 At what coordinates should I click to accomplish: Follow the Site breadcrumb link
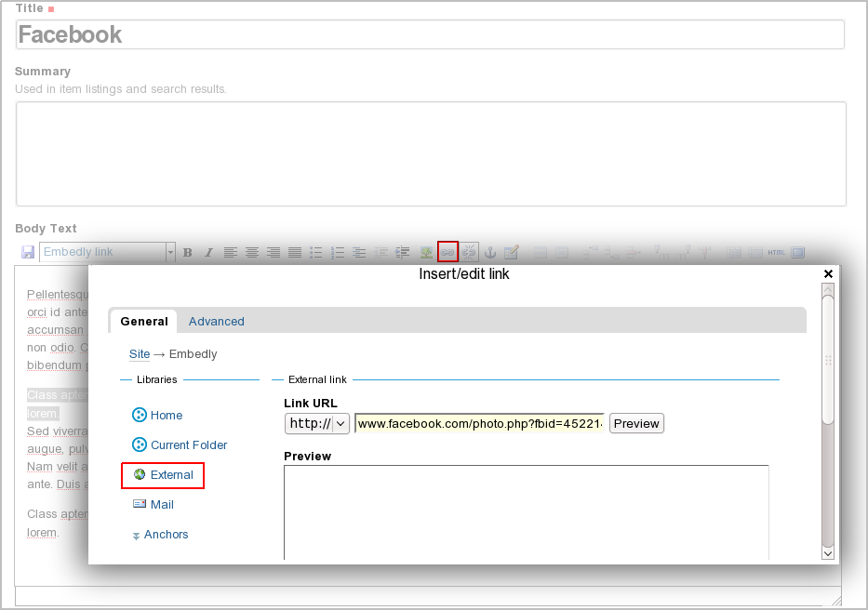pyautogui.click(x=140, y=354)
